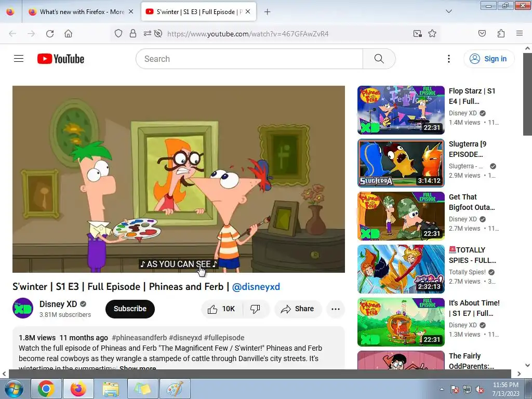Screen dimensions: 532x399
Task: Open a new browser tab
Action: [268, 12]
